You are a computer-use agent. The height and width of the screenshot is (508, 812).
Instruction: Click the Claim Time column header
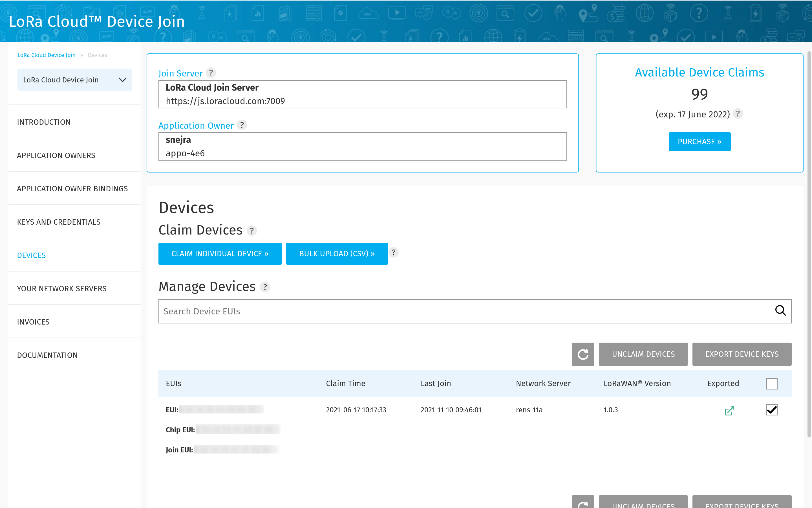click(345, 383)
